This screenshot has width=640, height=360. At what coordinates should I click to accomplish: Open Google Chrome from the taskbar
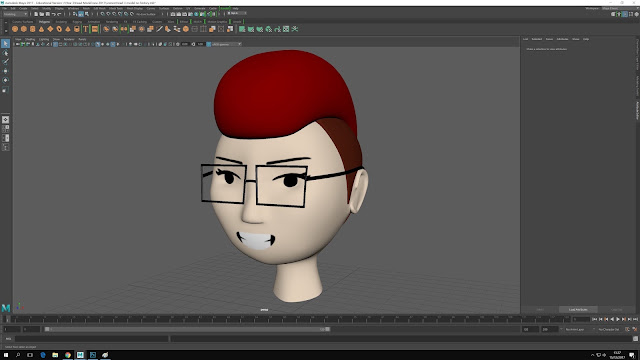[68, 355]
